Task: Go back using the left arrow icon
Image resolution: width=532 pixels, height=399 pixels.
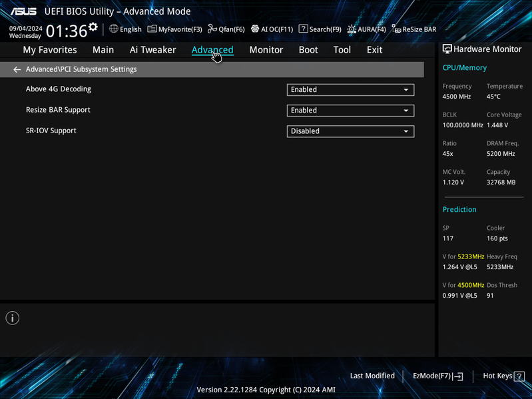Action: coord(17,69)
